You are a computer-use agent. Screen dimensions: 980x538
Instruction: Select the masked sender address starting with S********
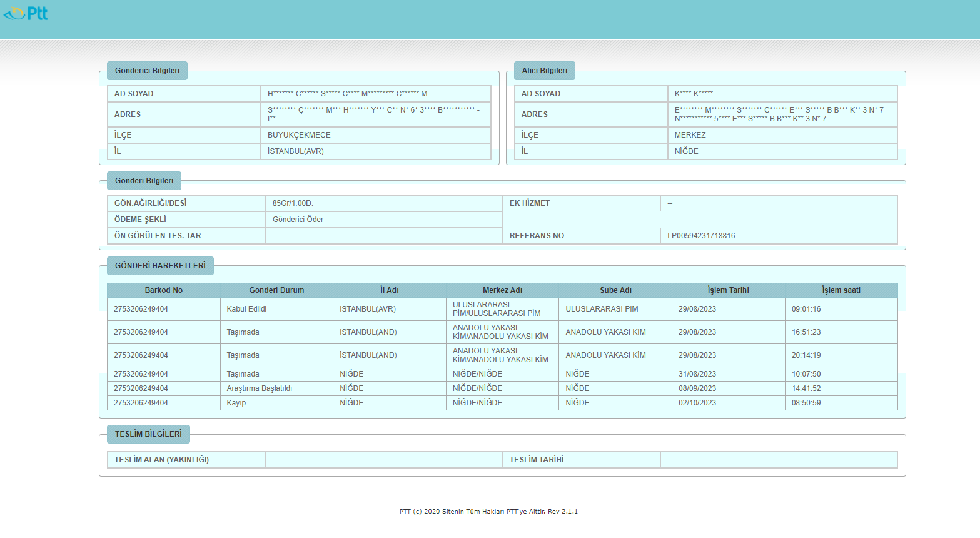pyautogui.click(x=374, y=114)
